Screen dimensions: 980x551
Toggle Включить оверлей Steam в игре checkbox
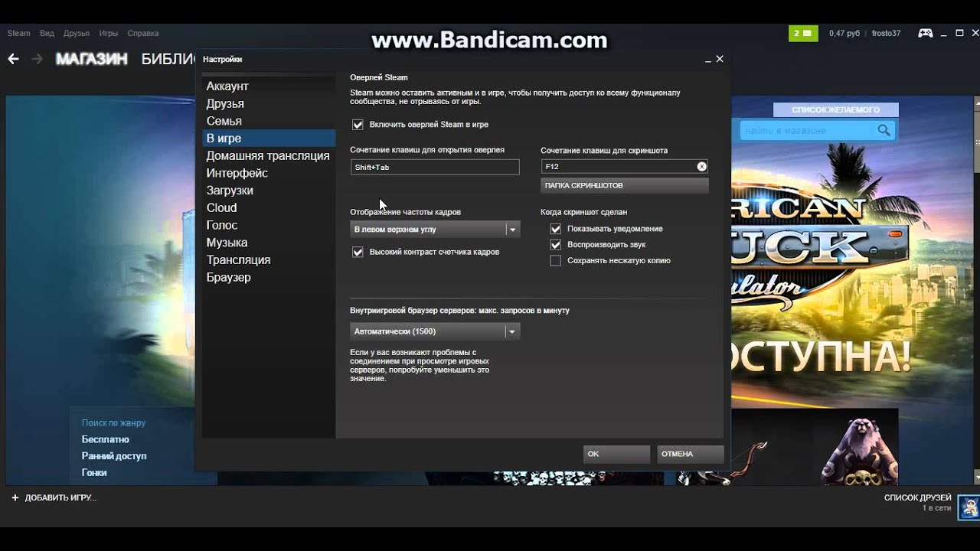(x=358, y=124)
